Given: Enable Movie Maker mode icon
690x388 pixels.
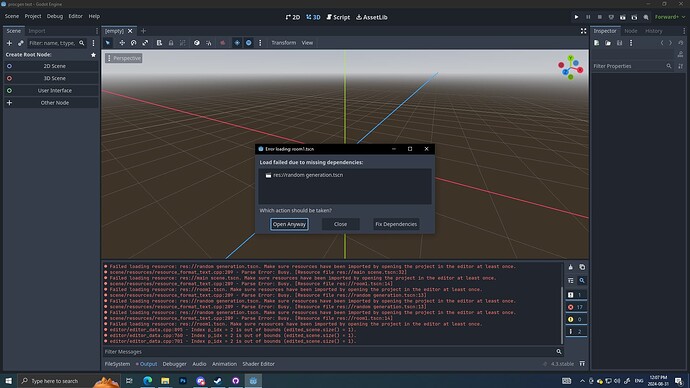Looking at the screenshot, I should click(x=646, y=17).
